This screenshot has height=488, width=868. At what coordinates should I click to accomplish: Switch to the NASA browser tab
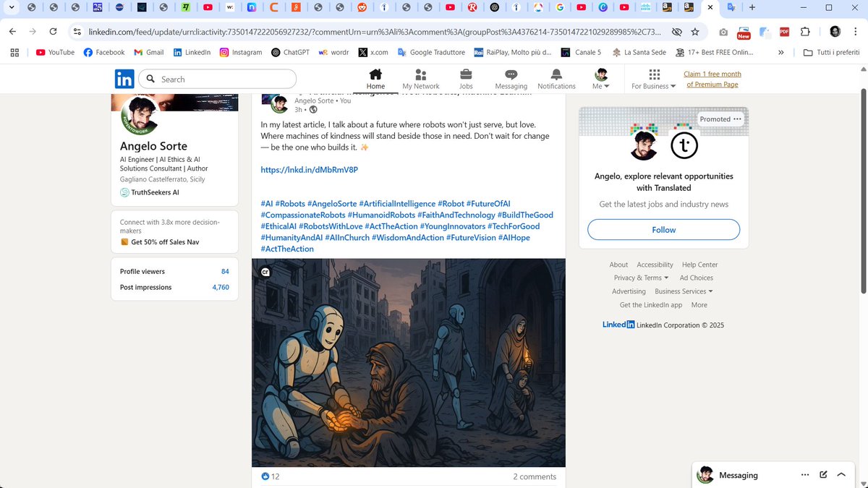pos(119,8)
